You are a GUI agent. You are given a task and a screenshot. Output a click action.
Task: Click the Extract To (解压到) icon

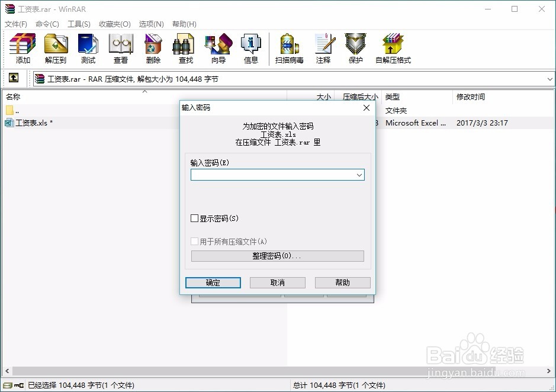56,48
